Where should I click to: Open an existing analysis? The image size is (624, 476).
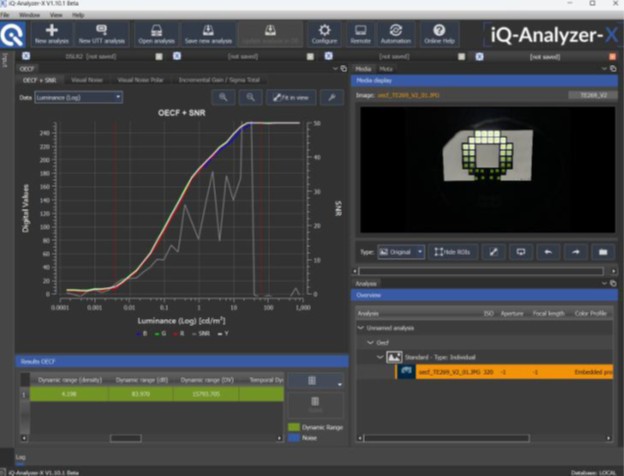[x=156, y=34]
